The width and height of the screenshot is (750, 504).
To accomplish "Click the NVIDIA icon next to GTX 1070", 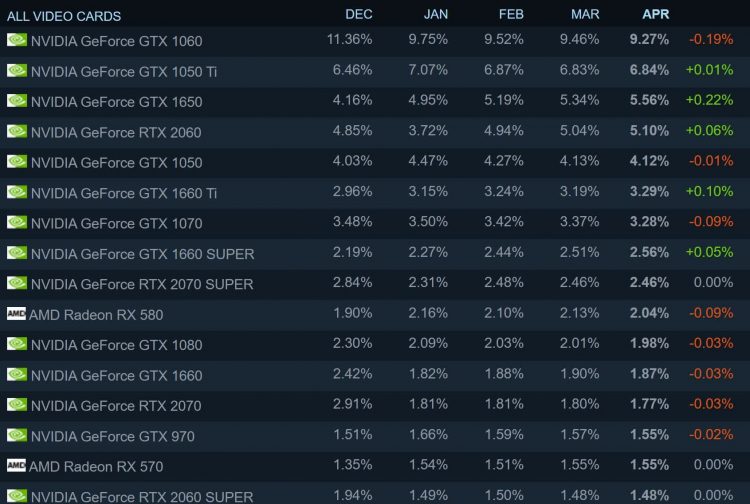I will click(x=17, y=223).
